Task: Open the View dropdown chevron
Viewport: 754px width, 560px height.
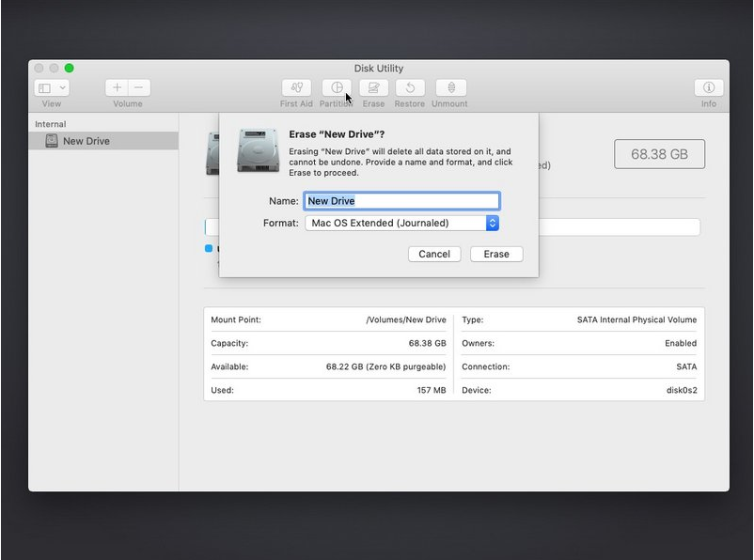Action: pyautogui.click(x=62, y=87)
